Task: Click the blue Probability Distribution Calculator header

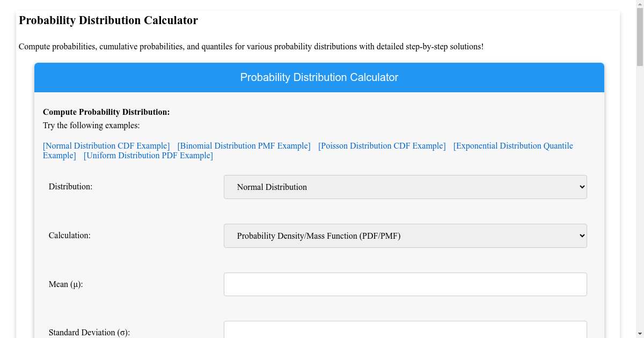Action: tap(319, 77)
